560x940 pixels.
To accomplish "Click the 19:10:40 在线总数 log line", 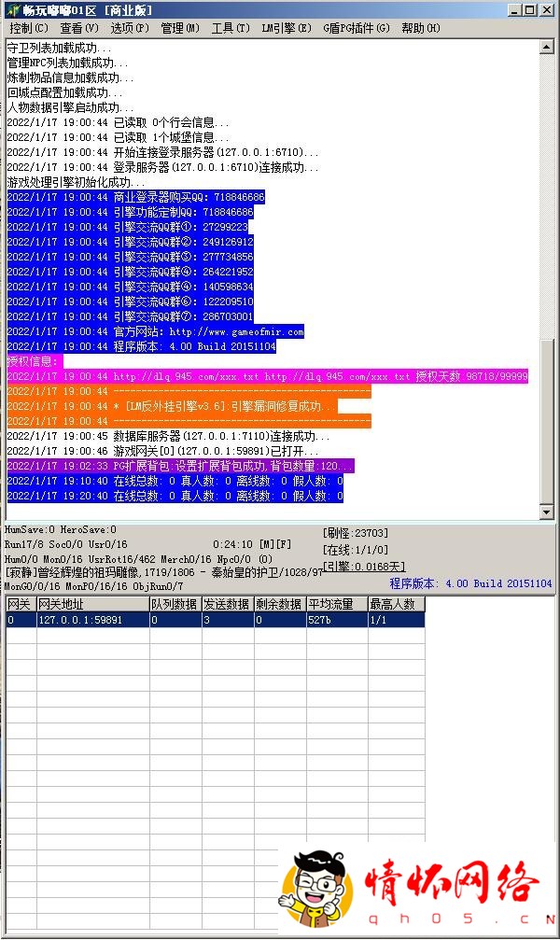I will [x=175, y=481].
